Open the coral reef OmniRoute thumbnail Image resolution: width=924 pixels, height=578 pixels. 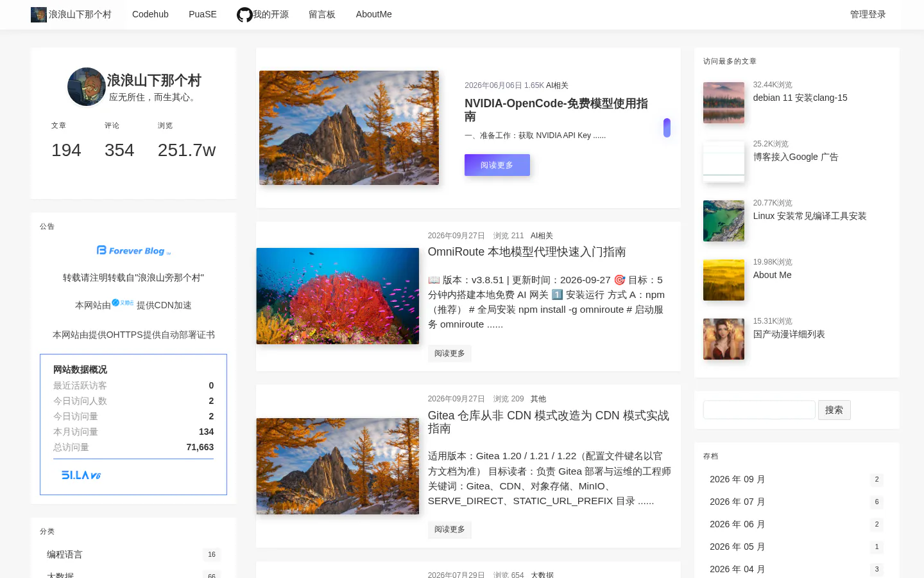click(338, 296)
